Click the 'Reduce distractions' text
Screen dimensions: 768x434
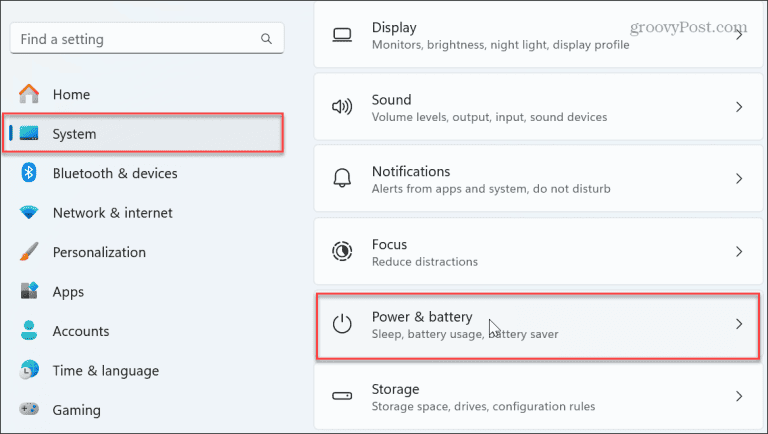click(424, 262)
